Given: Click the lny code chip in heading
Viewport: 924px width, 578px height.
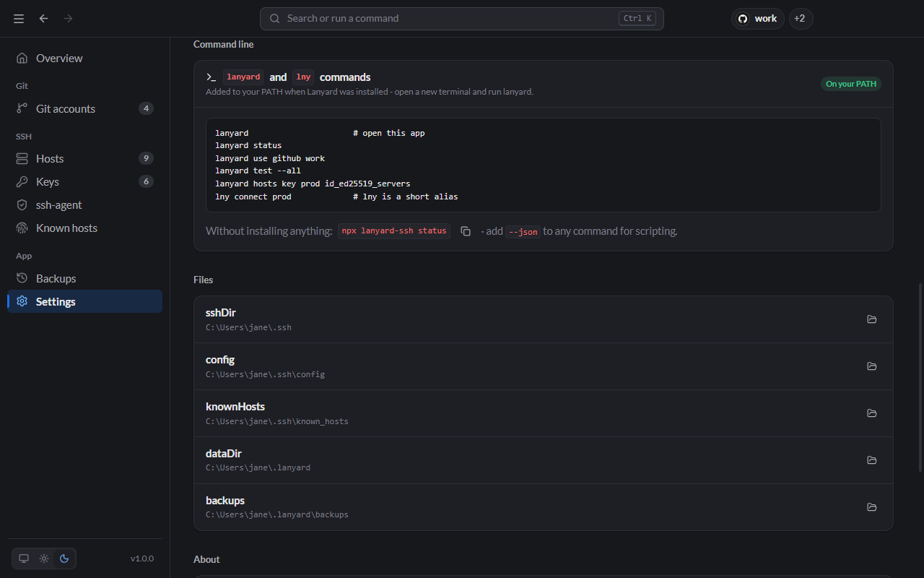Looking at the screenshot, I should pos(303,77).
